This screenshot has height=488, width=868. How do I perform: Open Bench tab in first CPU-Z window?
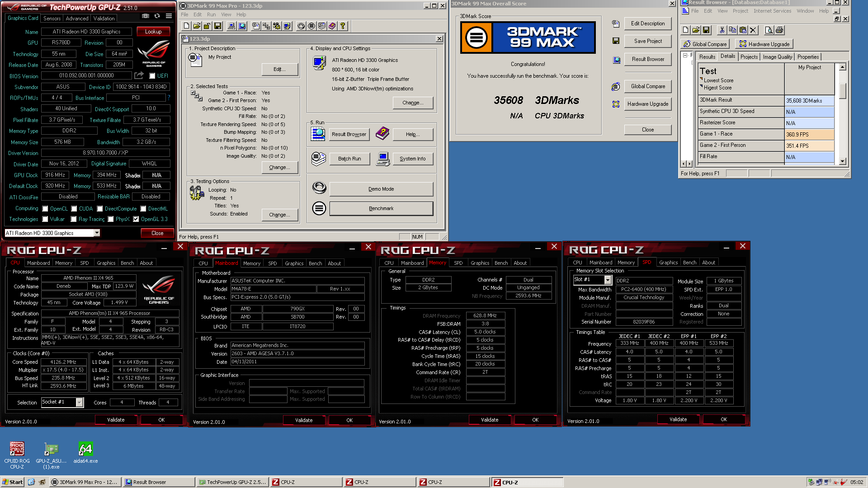(127, 263)
